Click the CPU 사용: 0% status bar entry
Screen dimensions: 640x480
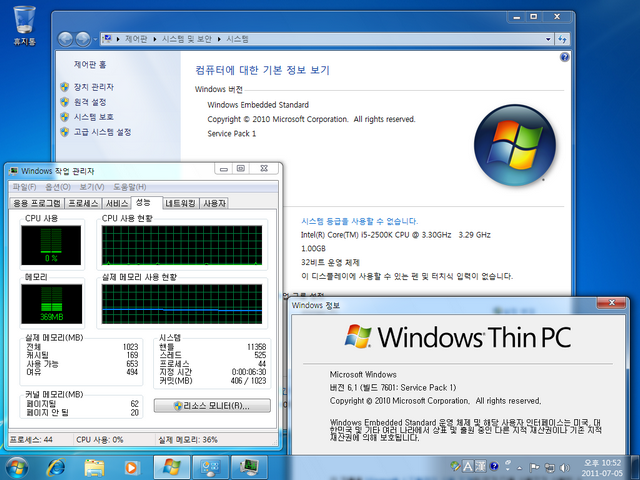[x=100, y=440]
